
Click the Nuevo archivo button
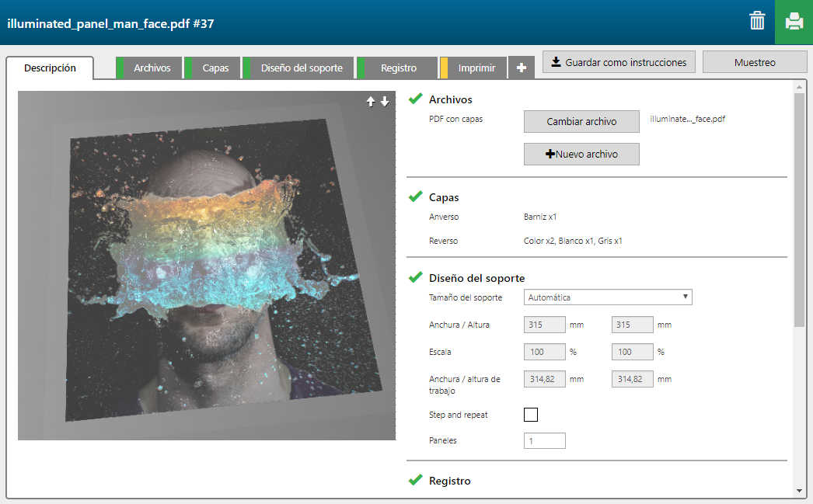click(x=581, y=154)
